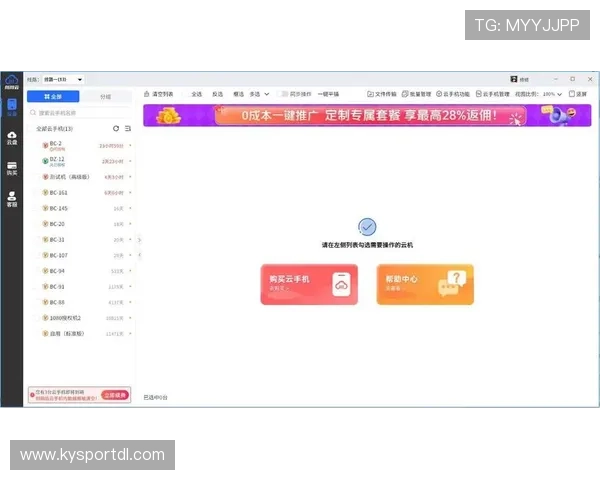Viewport: 600px width, 480px height.
Task: Click 清空列表 clear list label
Action: [163, 94]
